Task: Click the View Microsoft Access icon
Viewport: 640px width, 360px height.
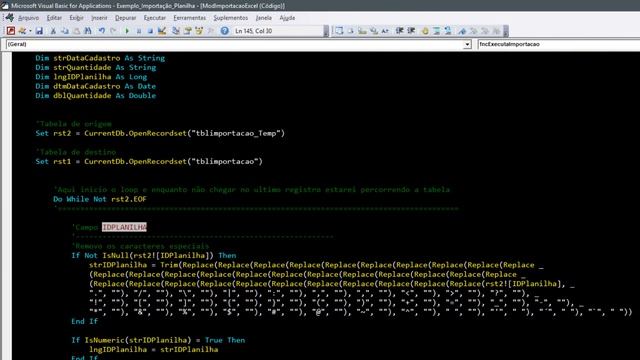Action: coord(11,31)
